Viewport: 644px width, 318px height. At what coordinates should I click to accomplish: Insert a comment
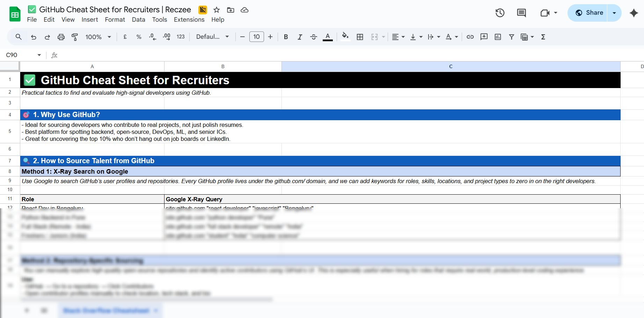click(x=484, y=37)
